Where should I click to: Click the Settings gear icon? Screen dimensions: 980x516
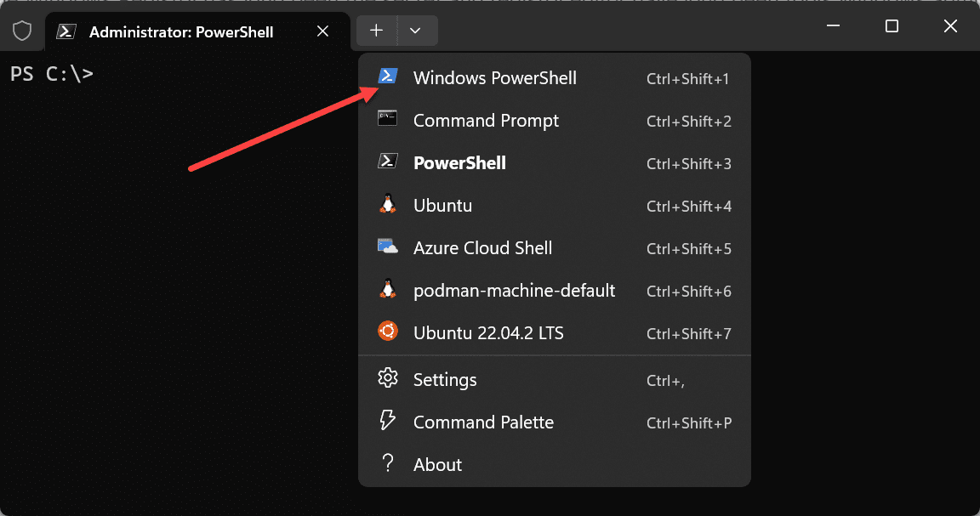coord(388,378)
